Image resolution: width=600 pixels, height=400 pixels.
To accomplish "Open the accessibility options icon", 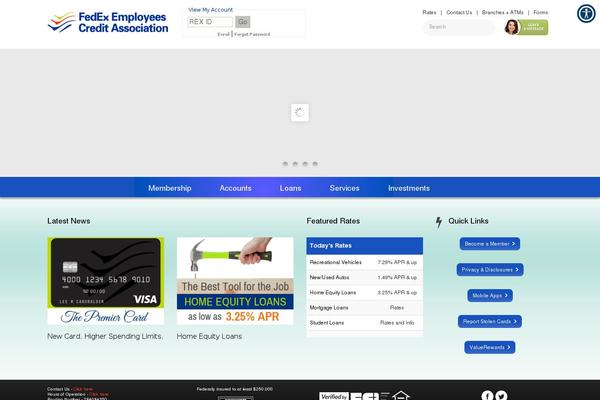I will [x=586, y=13].
